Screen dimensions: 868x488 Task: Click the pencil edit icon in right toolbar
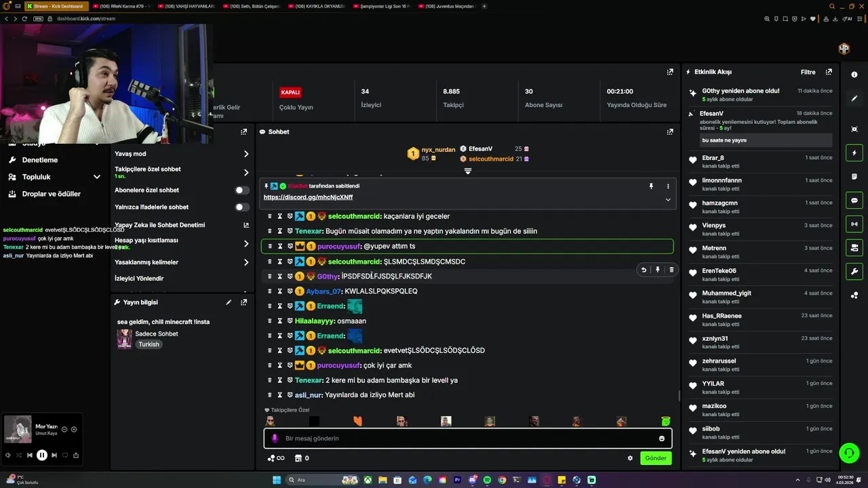(x=854, y=98)
